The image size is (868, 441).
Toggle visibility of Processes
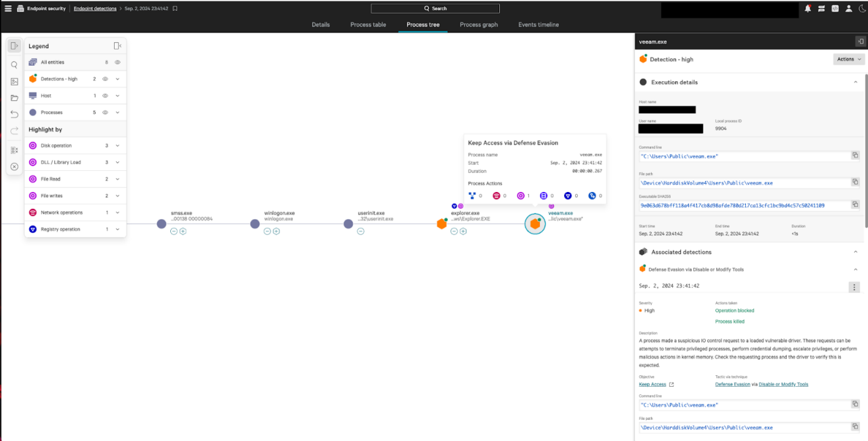(105, 113)
